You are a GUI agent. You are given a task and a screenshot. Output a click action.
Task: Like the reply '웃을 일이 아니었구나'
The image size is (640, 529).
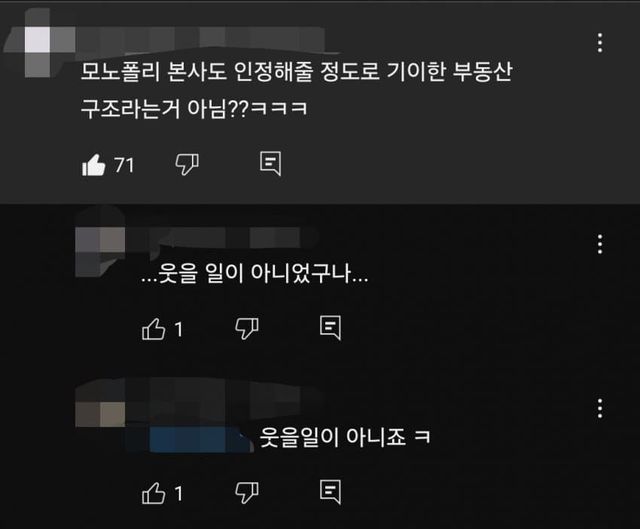153,329
